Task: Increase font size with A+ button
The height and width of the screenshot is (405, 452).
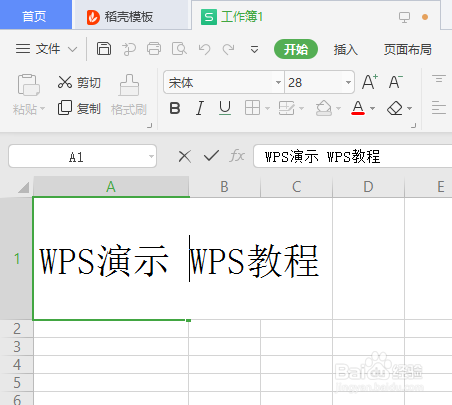Action: coord(370,82)
